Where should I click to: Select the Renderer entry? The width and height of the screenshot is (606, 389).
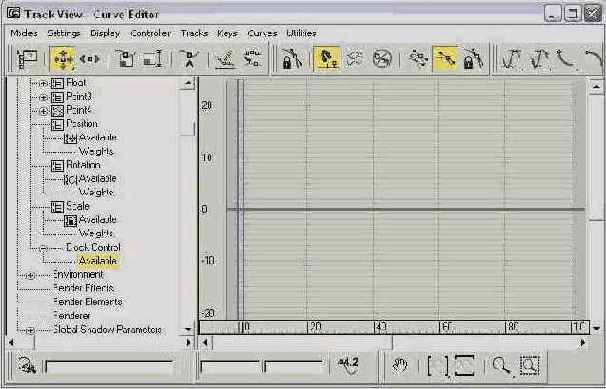71,316
